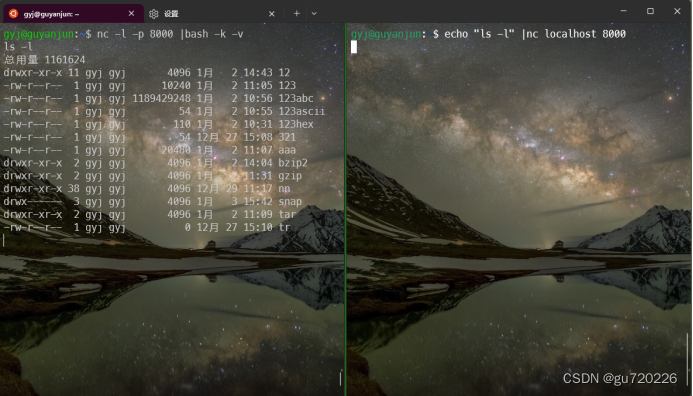Click directory name 'snap' in listing
Viewport: 693px width, 396px height.
(290, 202)
